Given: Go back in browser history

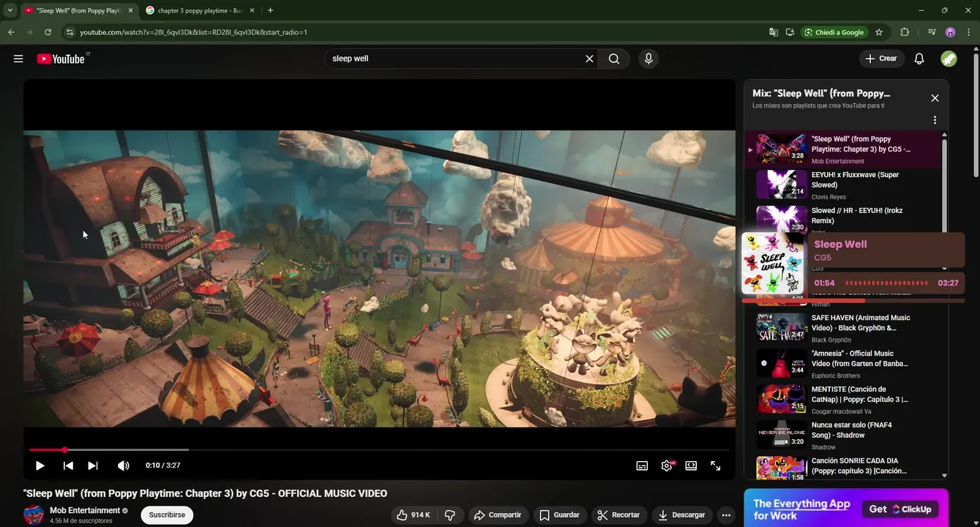Looking at the screenshot, I should [11, 32].
